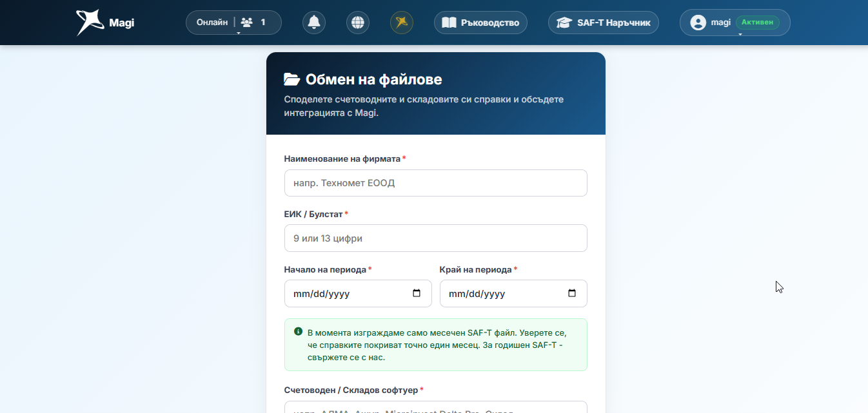
Task: Focus the ЕИК / Булстат field
Action: (x=436, y=238)
